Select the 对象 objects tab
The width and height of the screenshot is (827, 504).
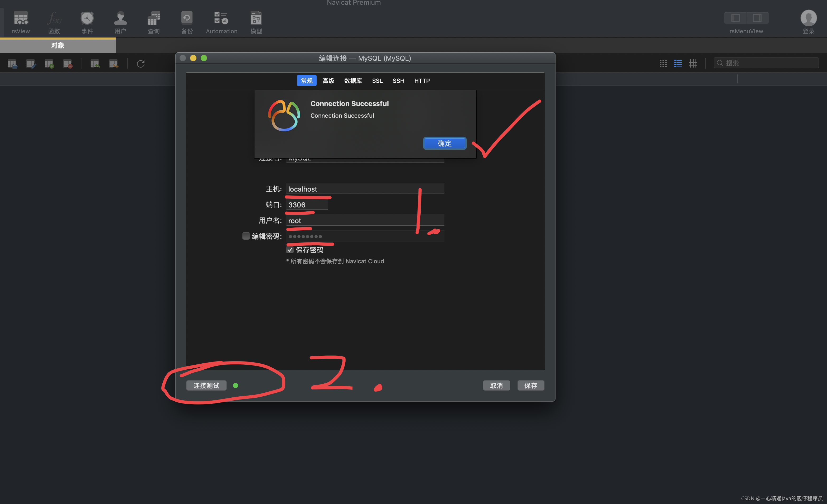(x=58, y=46)
